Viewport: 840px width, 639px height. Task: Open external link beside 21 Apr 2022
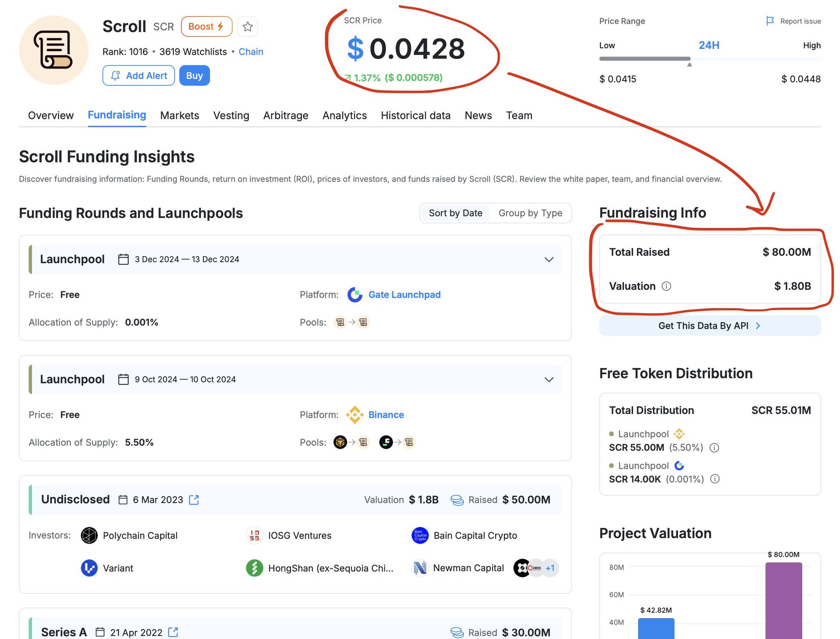[x=173, y=632]
